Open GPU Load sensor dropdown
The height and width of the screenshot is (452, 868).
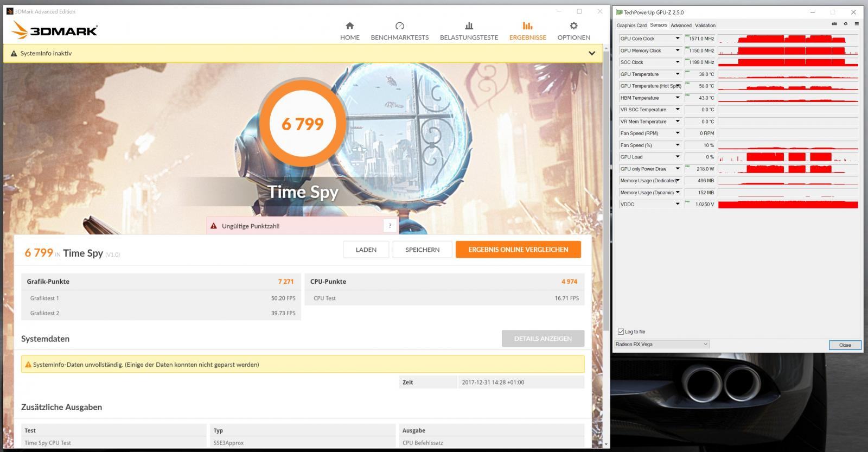click(x=677, y=157)
